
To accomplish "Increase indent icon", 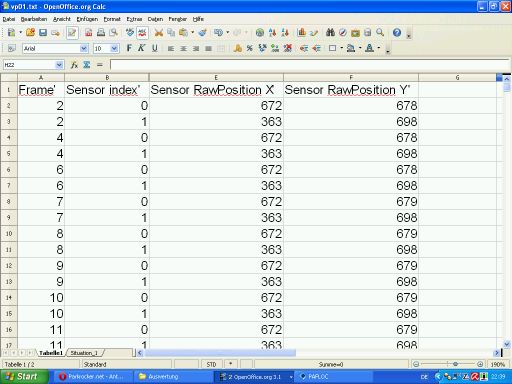I will click(316, 48).
